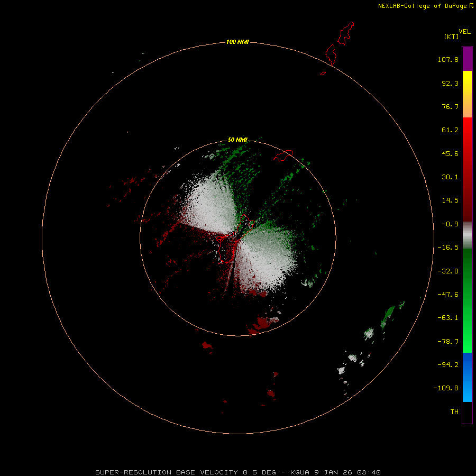Click the -16.5 velocity scale value

[x=448, y=248]
